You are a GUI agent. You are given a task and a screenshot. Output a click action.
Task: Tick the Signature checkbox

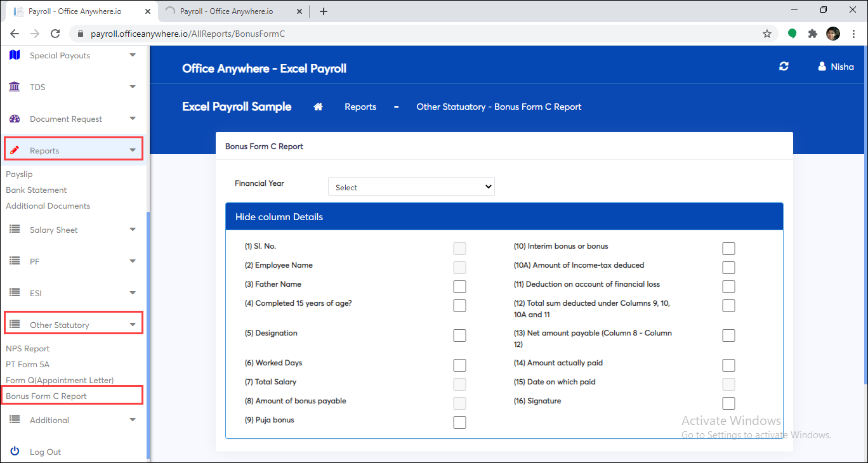[x=729, y=403]
